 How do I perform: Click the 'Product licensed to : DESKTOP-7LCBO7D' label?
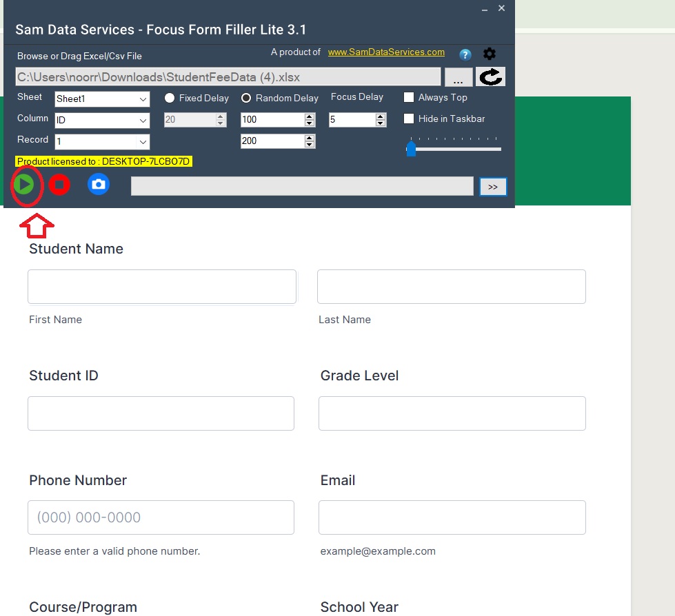coord(103,161)
